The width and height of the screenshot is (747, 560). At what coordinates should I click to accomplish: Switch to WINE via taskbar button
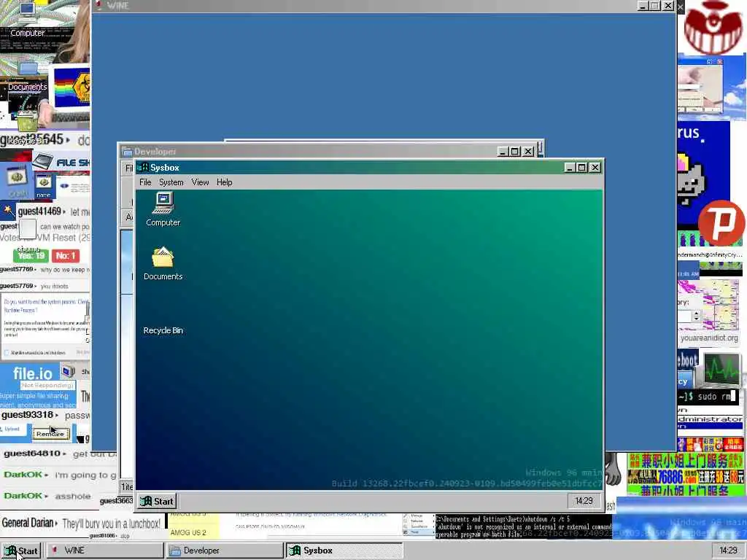[x=104, y=551]
